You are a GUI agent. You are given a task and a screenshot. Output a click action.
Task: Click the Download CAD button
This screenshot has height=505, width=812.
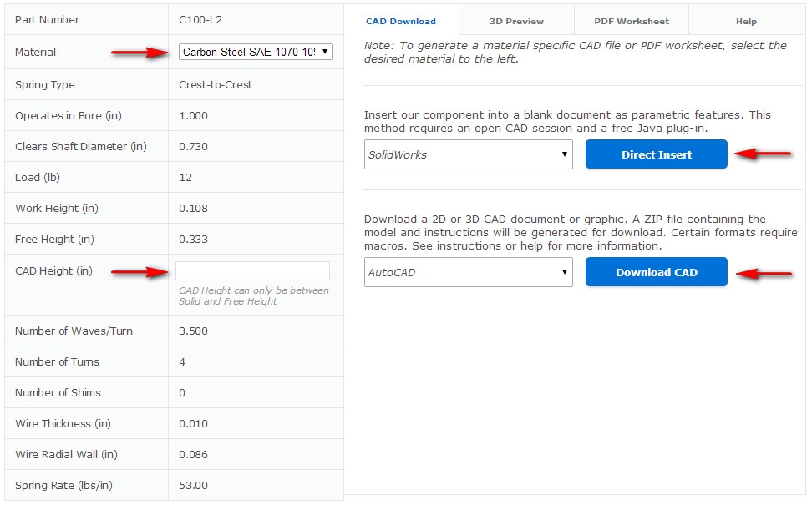point(656,272)
